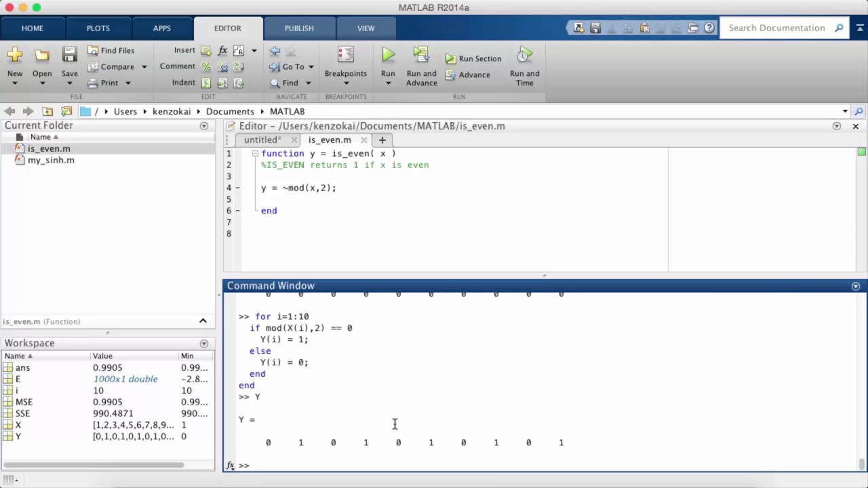868x488 pixels.
Task: Close the is_even.m editor tab
Action: 363,140
